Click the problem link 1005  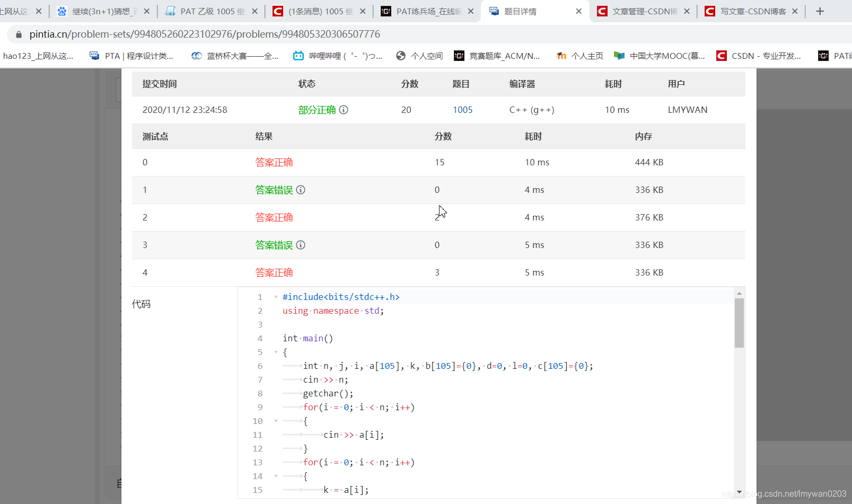(x=462, y=110)
